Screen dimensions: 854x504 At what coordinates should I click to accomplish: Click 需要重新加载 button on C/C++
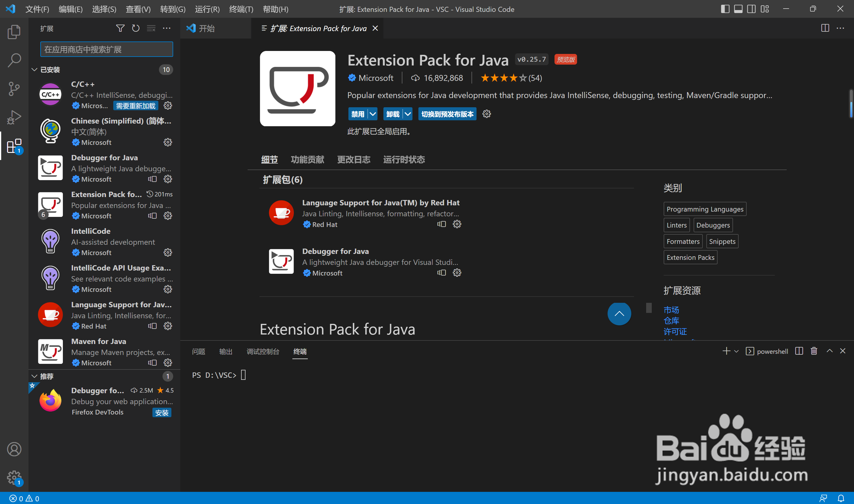coord(136,105)
